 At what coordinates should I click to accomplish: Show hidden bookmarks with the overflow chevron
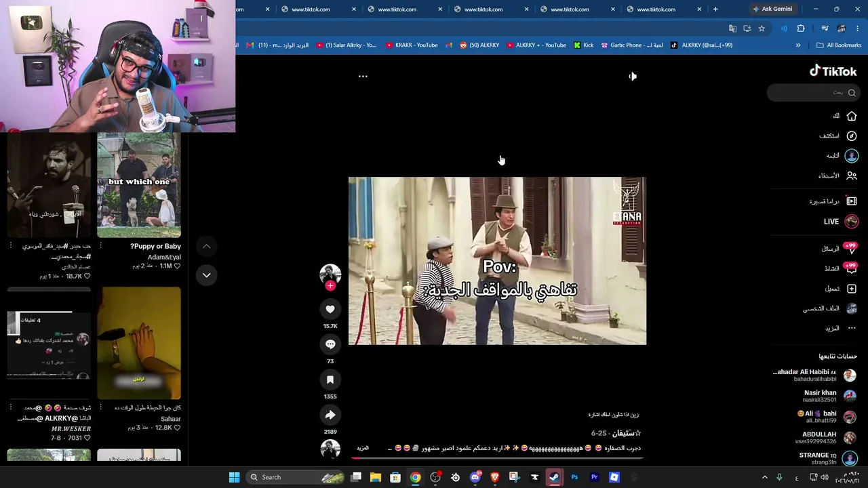pos(798,45)
